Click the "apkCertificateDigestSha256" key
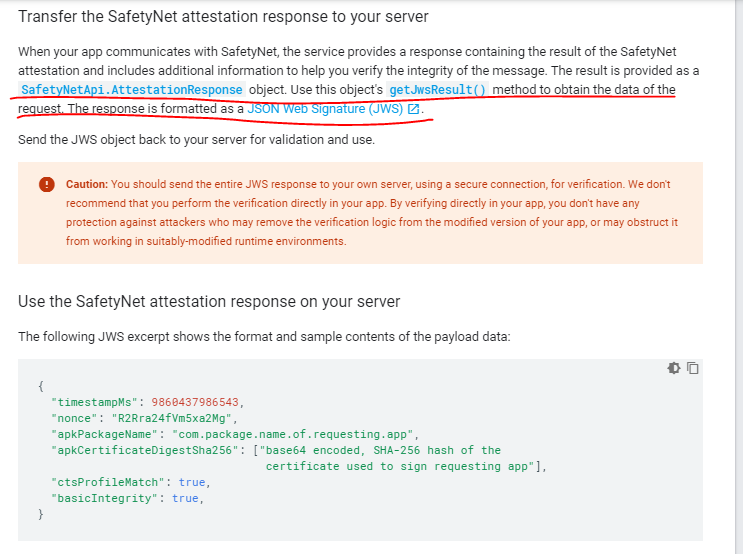Viewport: 743px width, 554px height. (145, 450)
